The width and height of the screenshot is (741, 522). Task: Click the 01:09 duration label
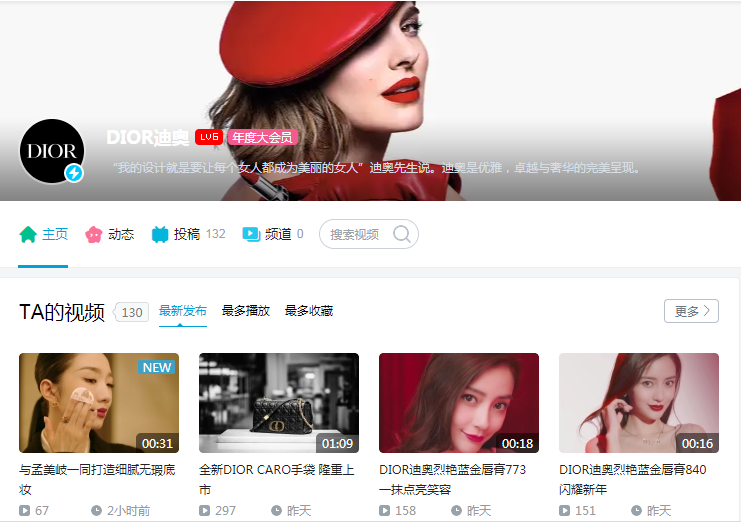click(337, 444)
